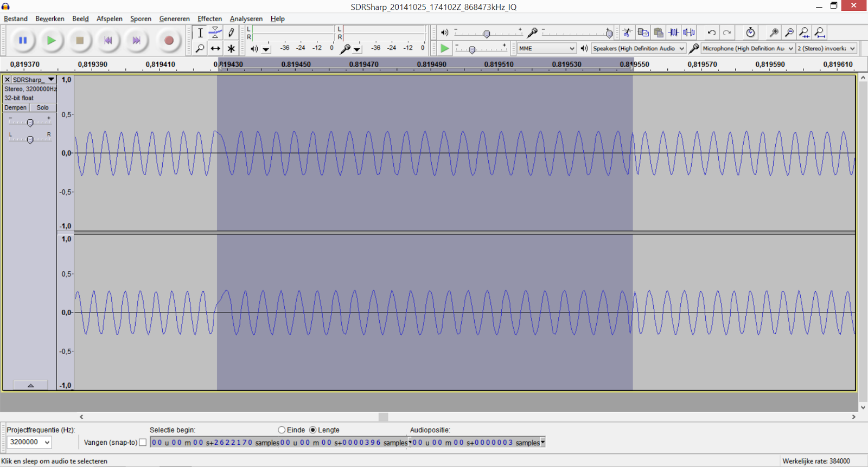The image size is (868, 467).
Task: Open the 2 (Stereo) input channels dropdown
Action: 826,48
